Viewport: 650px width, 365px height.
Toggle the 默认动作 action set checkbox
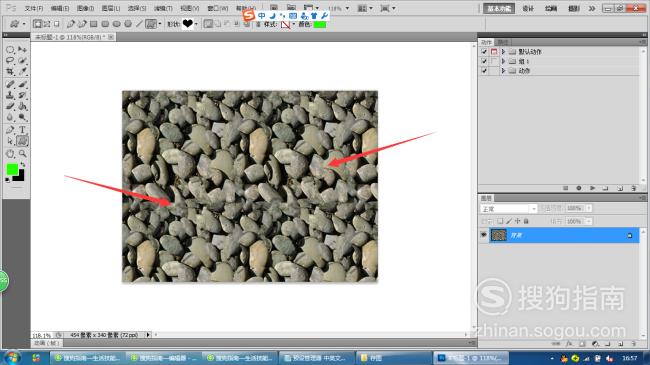pos(484,51)
